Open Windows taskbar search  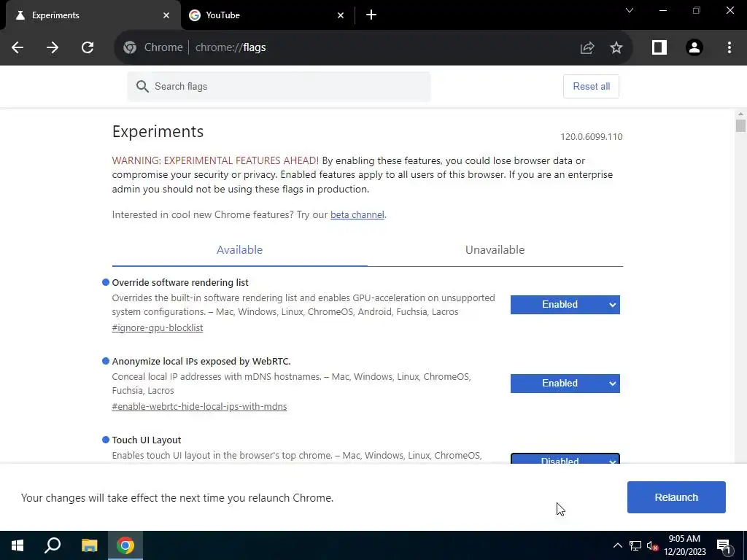click(53, 545)
